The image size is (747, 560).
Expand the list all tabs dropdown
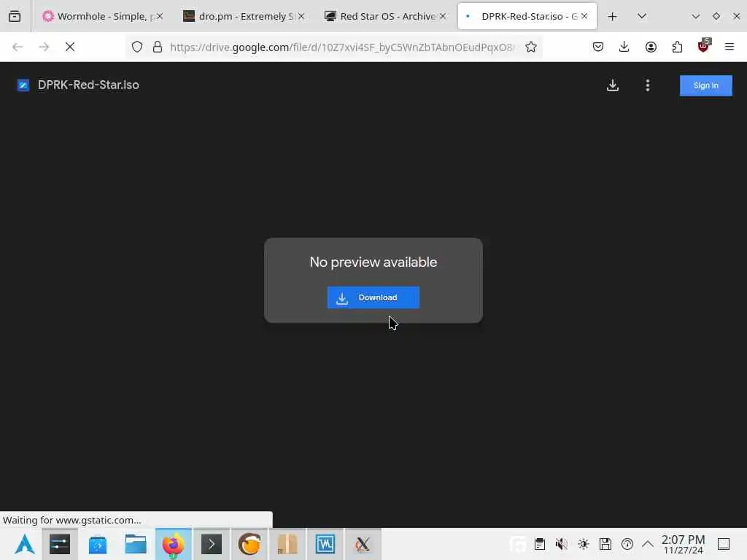(642, 16)
